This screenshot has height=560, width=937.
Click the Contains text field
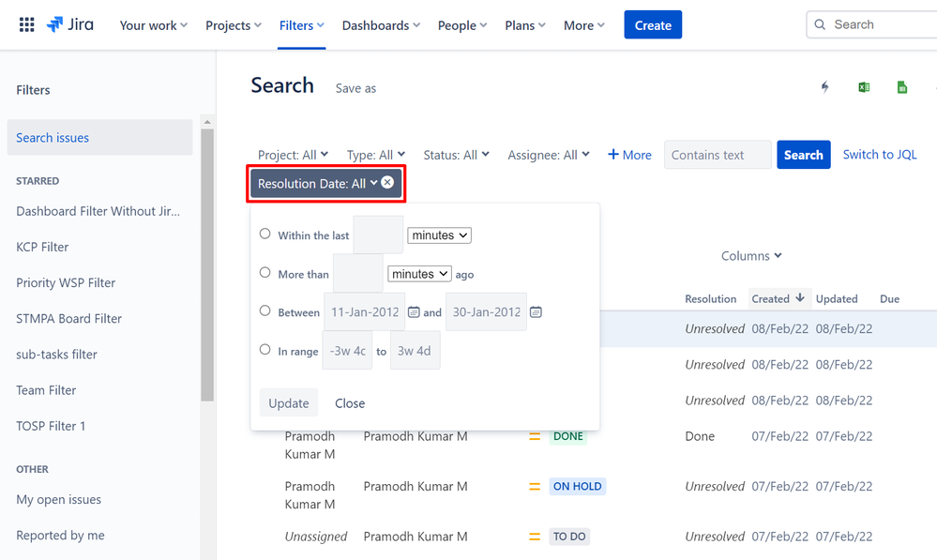point(718,155)
